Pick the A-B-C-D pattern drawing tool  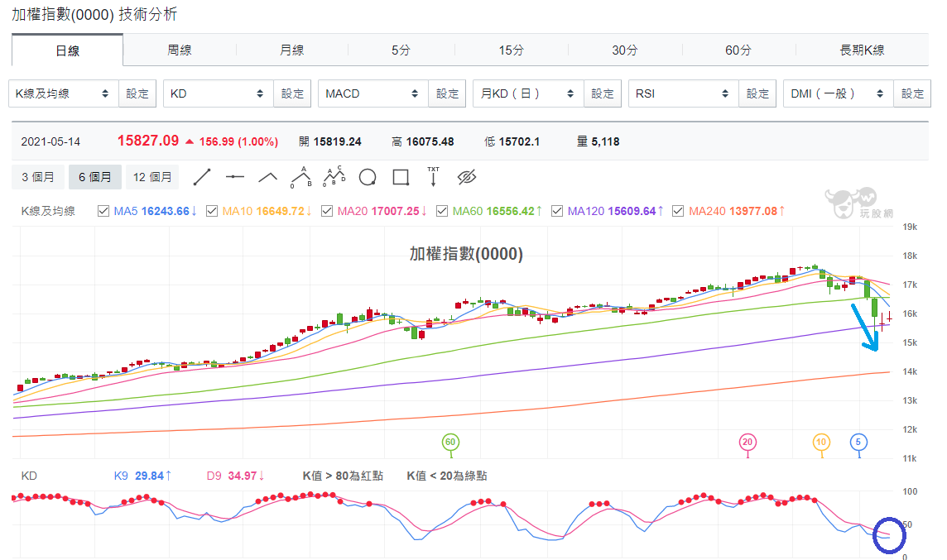pyautogui.click(x=334, y=176)
